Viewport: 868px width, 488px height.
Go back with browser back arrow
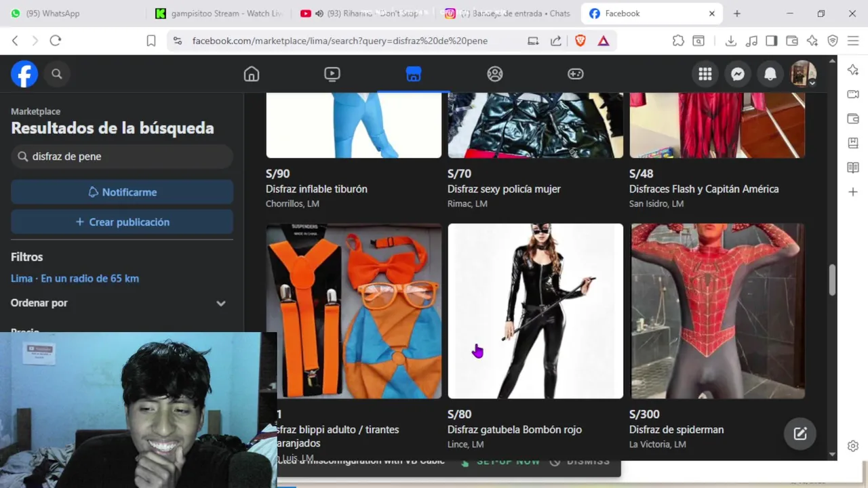(x=15, y=41)
